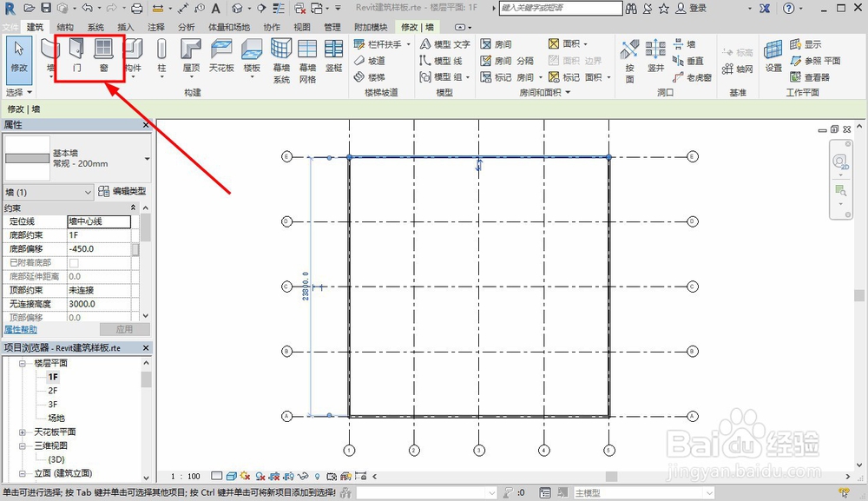Screen dimensions: 868x501
Task: Expand the 天花板平面 tree node
Action: coord(23,432)
